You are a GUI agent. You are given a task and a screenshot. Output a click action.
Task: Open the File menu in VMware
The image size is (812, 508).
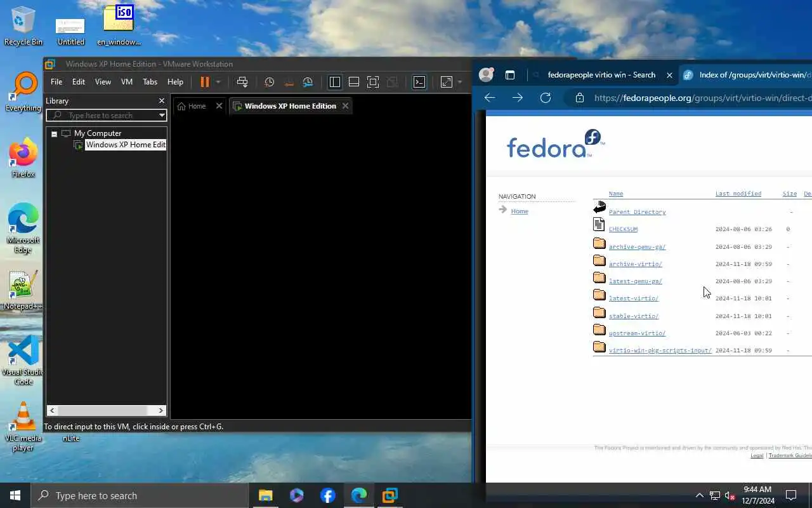click(56, 82)
